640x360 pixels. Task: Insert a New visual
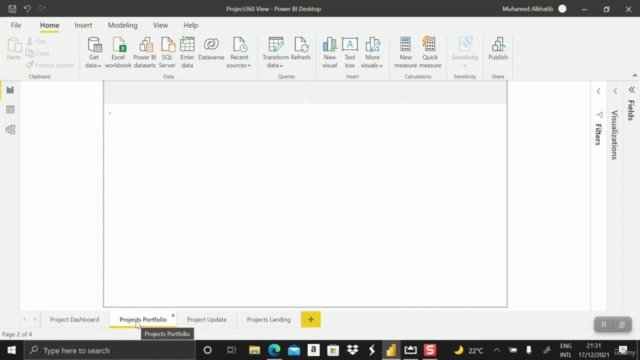[x=329, y=52]
